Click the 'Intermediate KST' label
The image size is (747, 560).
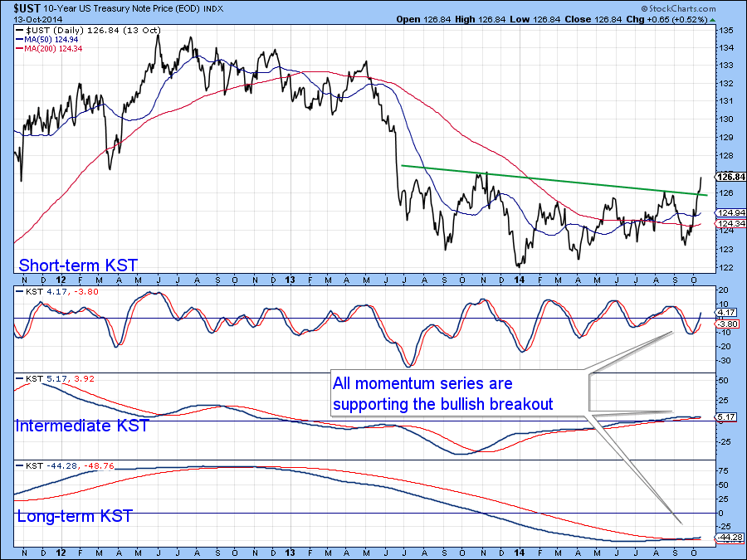coord(82,426)
